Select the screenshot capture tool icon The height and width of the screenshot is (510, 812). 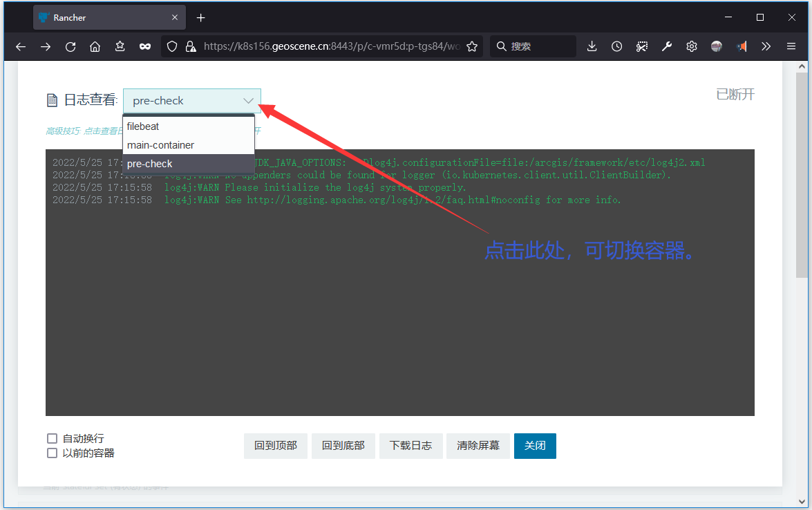[x=641, y=46]
